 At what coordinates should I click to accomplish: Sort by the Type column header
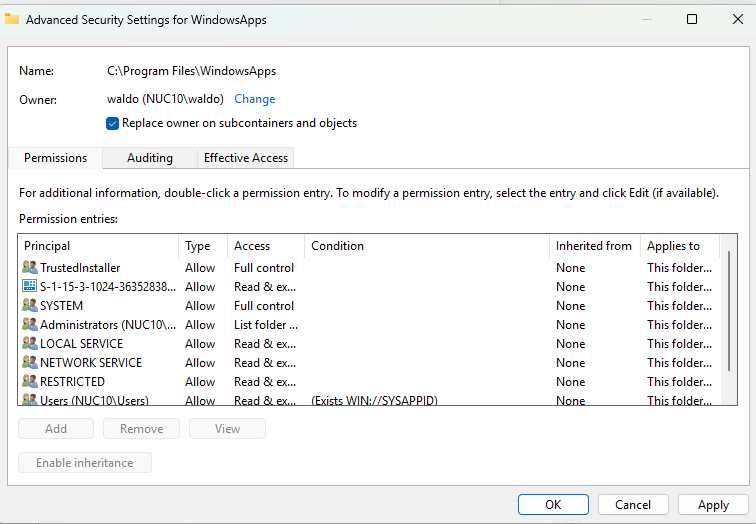click(203, 246)
